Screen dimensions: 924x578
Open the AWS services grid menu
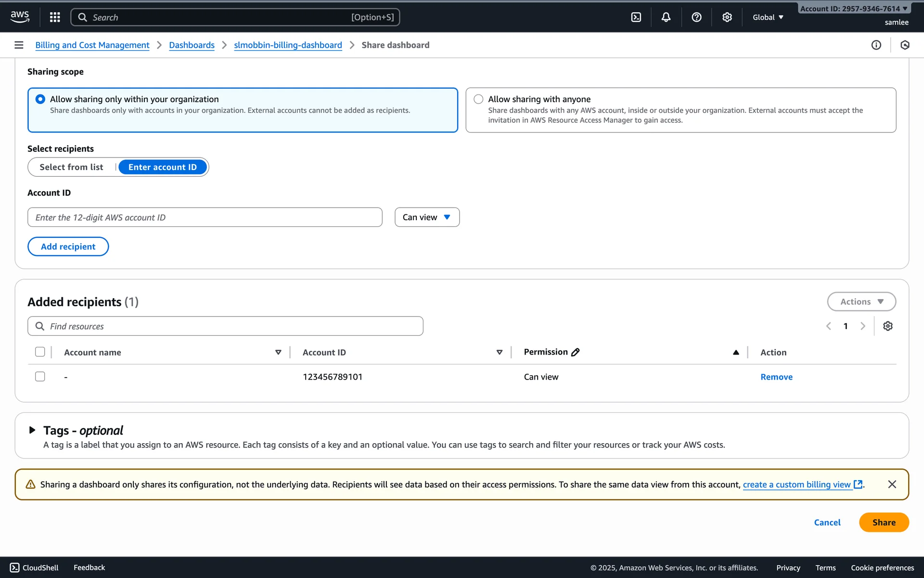point(55,17)
